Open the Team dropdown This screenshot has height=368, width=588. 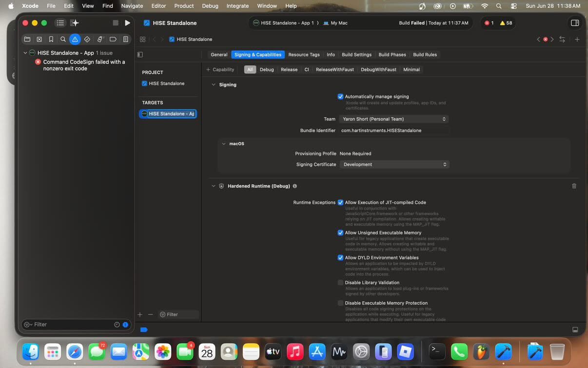tap(393, 119)
